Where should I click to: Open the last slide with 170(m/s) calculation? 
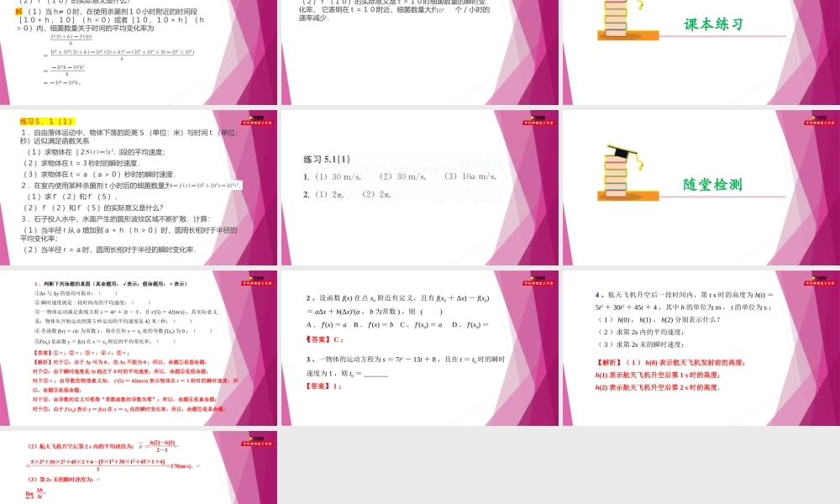(139, 468)
